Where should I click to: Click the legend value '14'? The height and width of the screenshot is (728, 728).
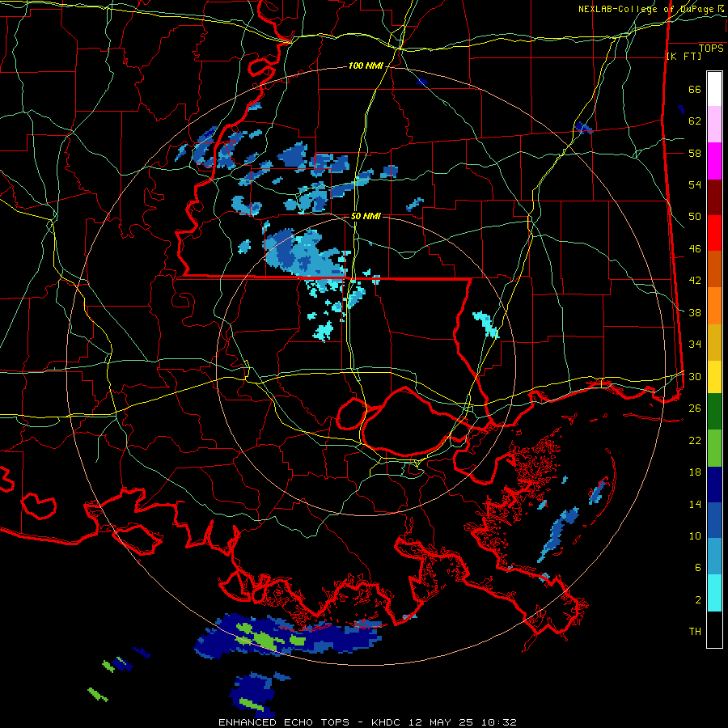point(695,504)
